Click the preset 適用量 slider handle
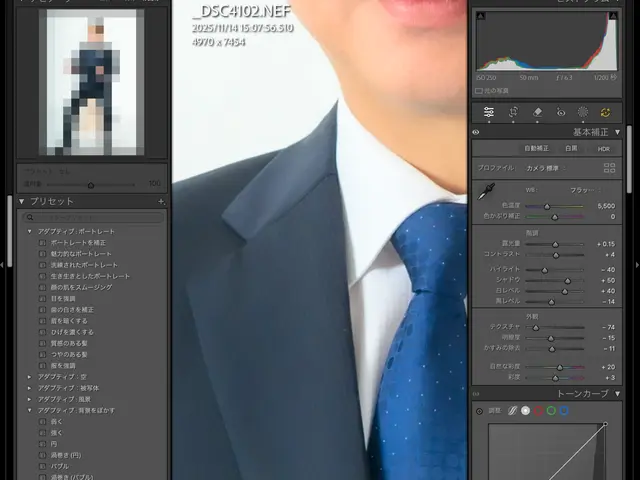Screen dimensions: 640x480 [x=91, y=185]
